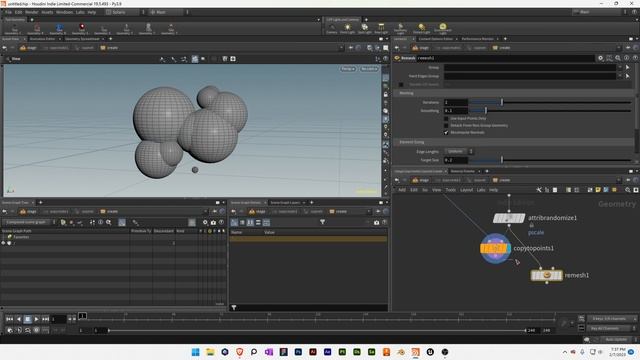Toggle highlighted scene graph tree view button
The image size is (640, 360).
(x=122, y=222)
